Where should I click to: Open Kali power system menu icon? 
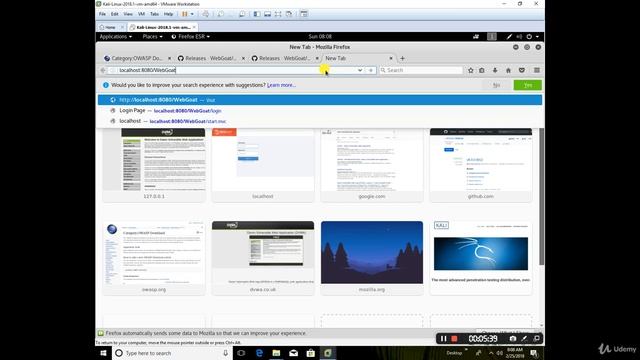[529, 36]
